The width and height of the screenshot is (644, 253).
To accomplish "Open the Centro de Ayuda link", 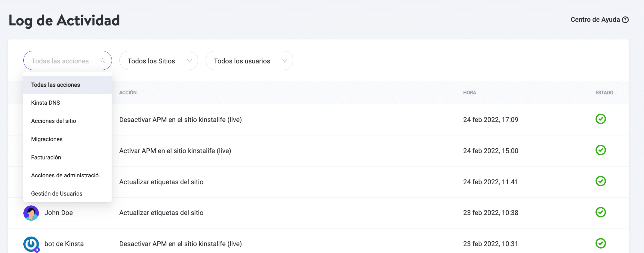I will click(x=595, y=20).
